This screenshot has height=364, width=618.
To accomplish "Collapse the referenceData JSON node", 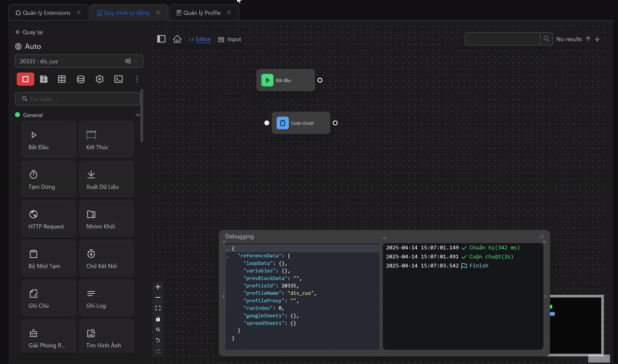I will 228,256.
